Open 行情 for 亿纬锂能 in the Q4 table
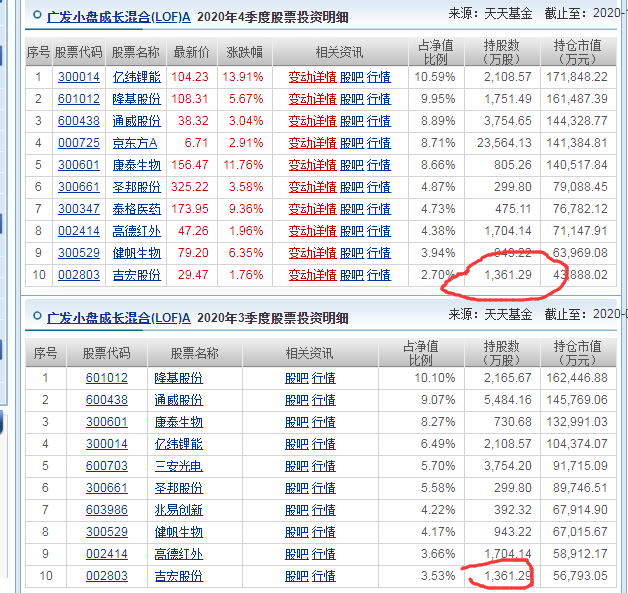 tap(379, 76)
